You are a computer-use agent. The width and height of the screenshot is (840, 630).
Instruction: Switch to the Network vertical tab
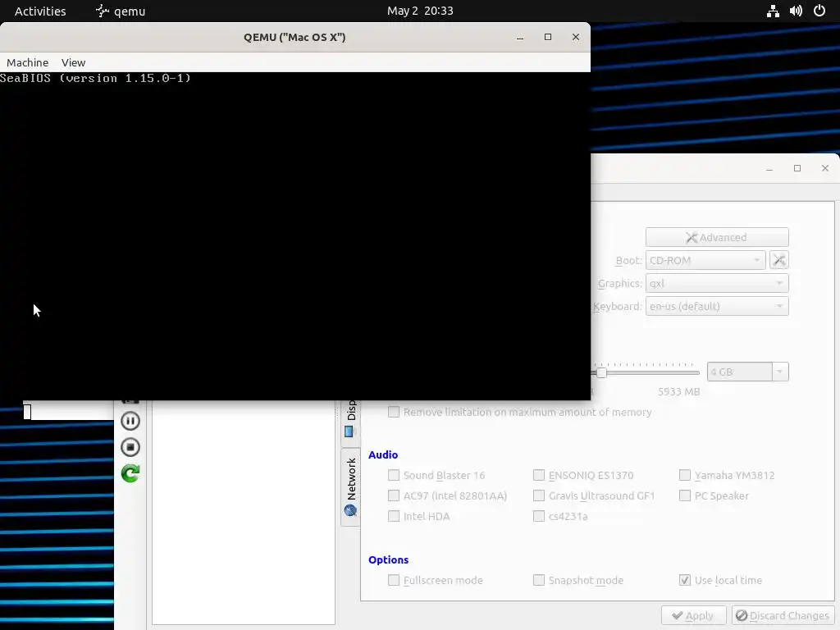point(351,486)
